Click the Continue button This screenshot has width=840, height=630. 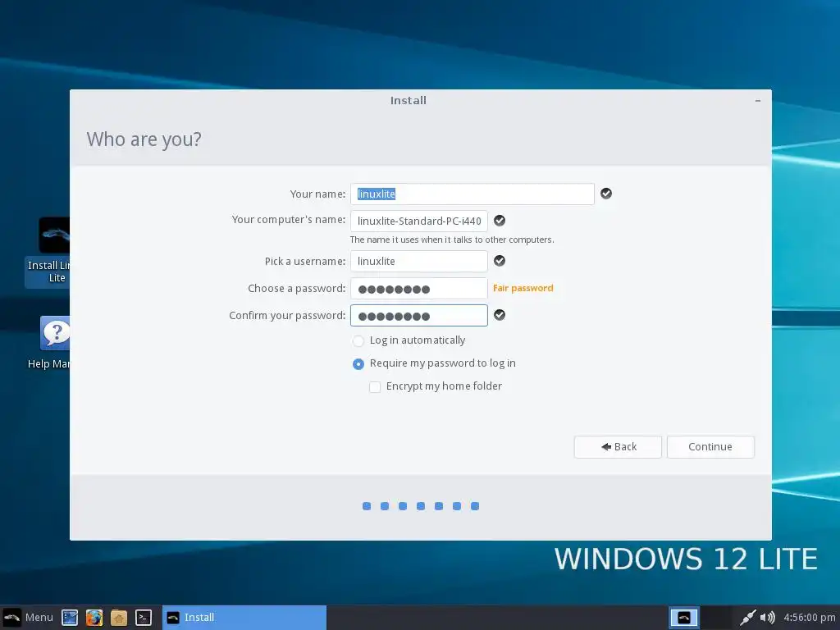(710, 447)
